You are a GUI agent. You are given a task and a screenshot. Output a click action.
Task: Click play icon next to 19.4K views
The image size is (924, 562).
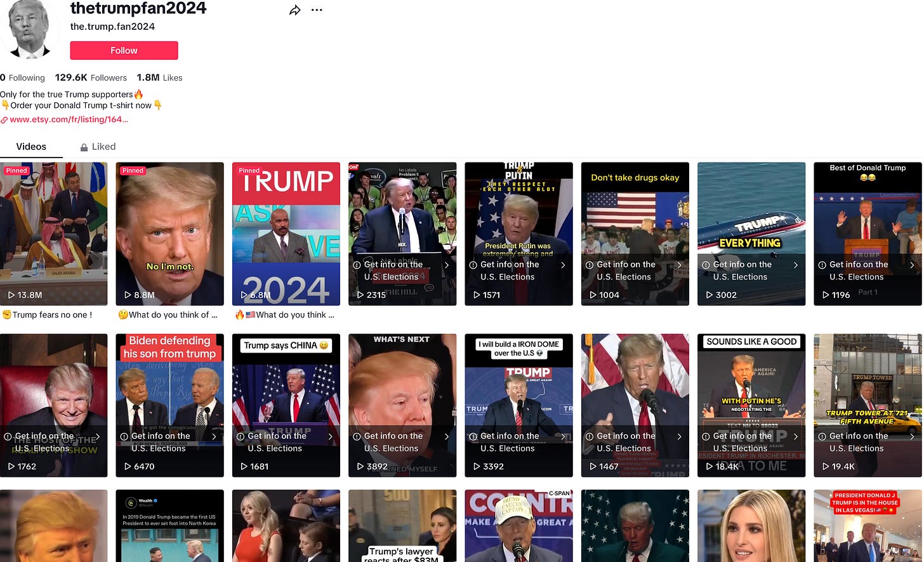click(x=826, y=467)
